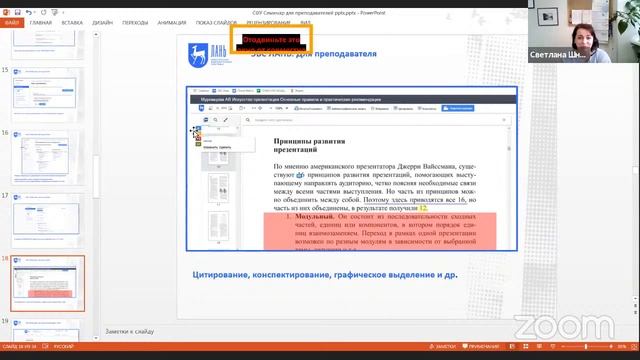640x360 pixels.
Task: Switch to the РЕЦЕНЗИРОВАНИЕ ribbon tab
Action: point(268,23)
